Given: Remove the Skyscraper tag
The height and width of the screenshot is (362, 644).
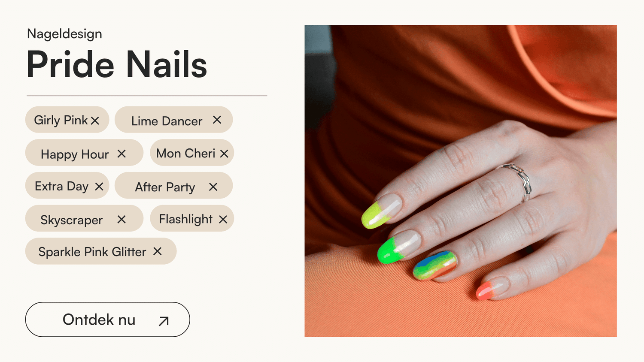Looking at the screenshot, I should pos(122,219).
